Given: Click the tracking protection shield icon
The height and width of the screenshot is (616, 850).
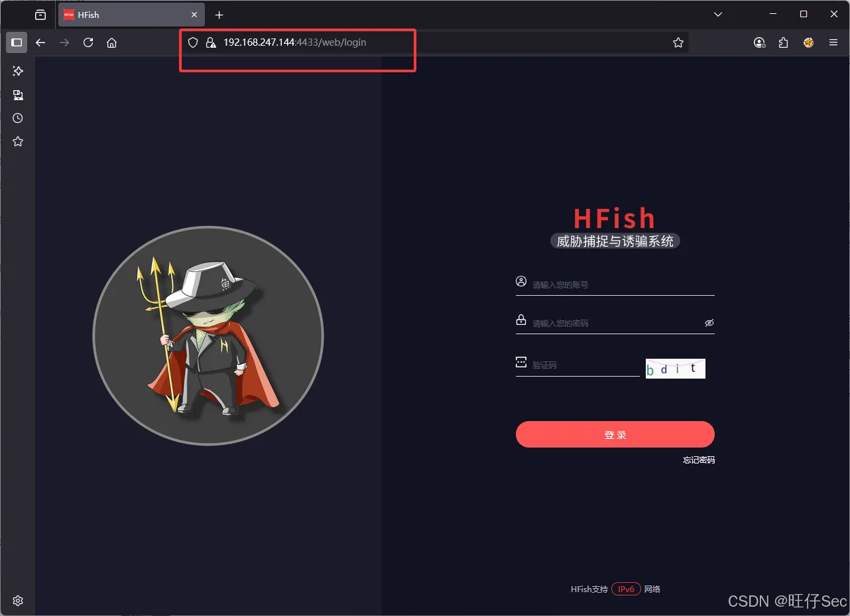Looking at the screenshot, I should pyautogui.click(x=193, y=42).
